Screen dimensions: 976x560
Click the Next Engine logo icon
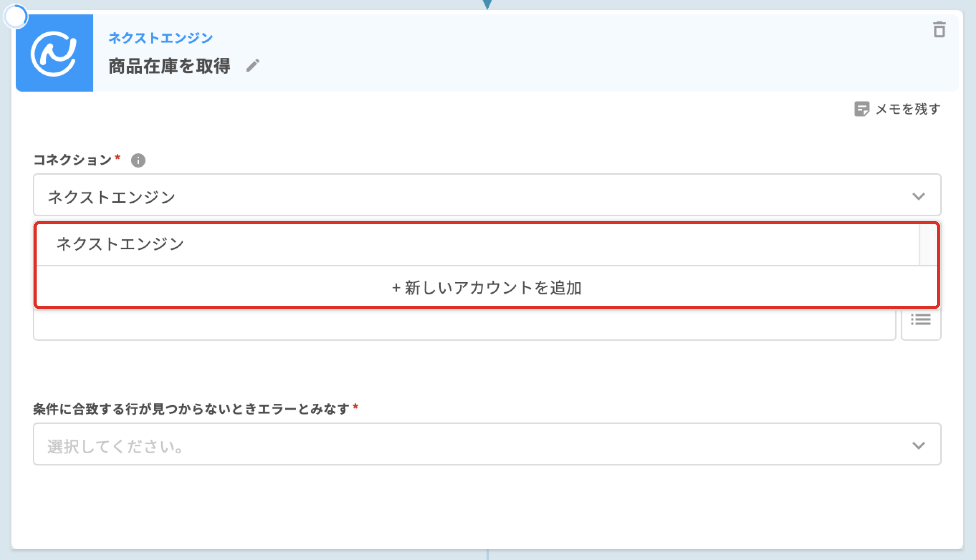[54, 53]
